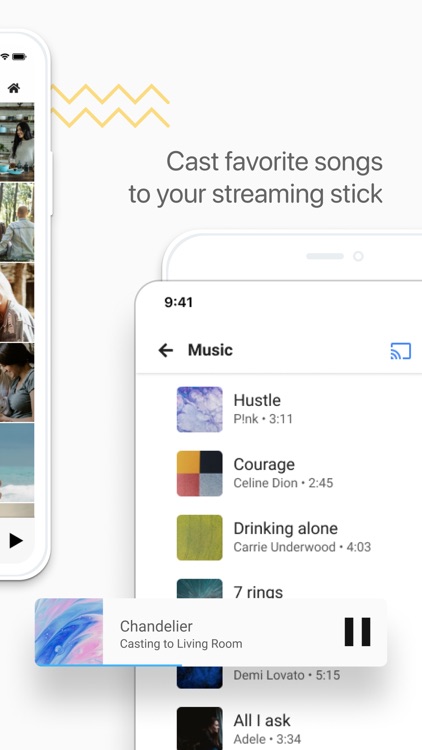Tap the 'P!nk • 3:11' subtitle
Viewport: 422px width, 750px height.
point(263,419)
